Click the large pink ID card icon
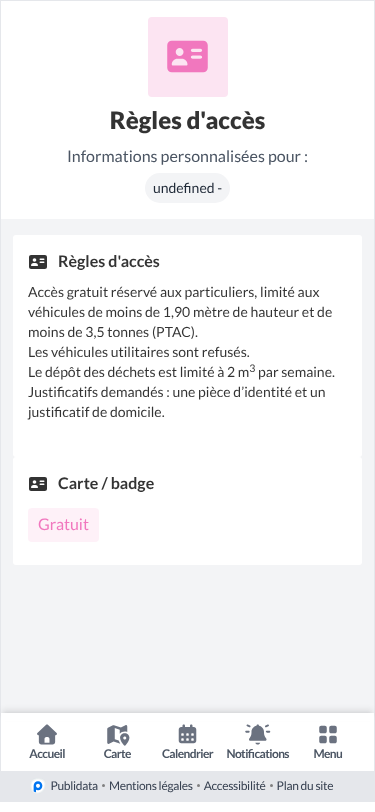 pos(188,56)
